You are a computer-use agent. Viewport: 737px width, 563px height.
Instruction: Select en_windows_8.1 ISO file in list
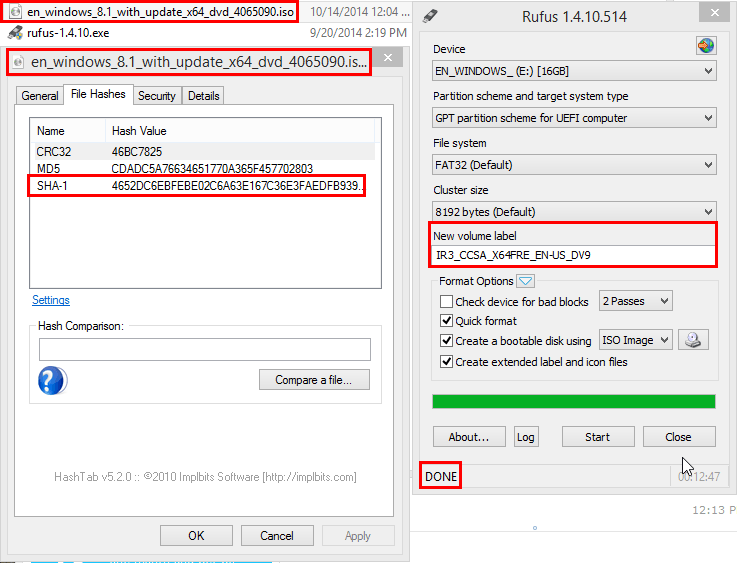coord(160,12)
